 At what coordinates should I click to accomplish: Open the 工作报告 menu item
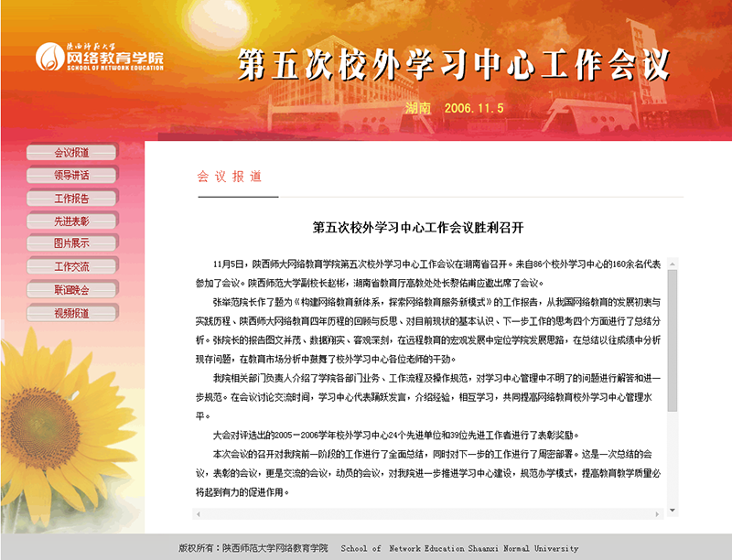click(71, 199)
